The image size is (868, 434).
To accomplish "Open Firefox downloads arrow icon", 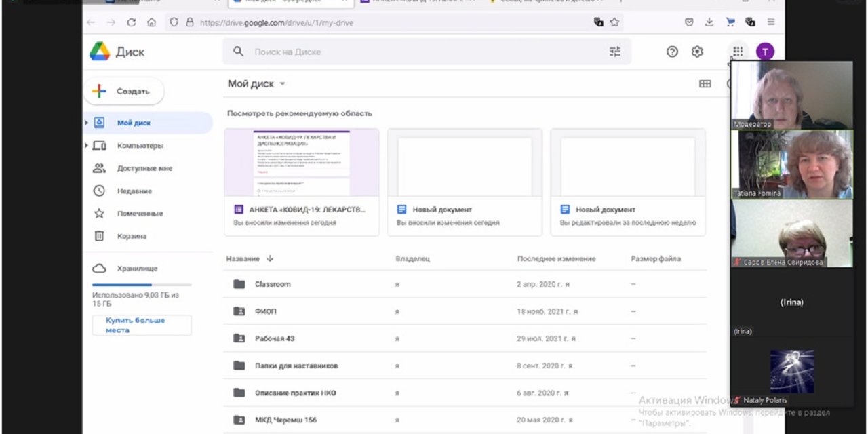I will click(x=709, y=22).
